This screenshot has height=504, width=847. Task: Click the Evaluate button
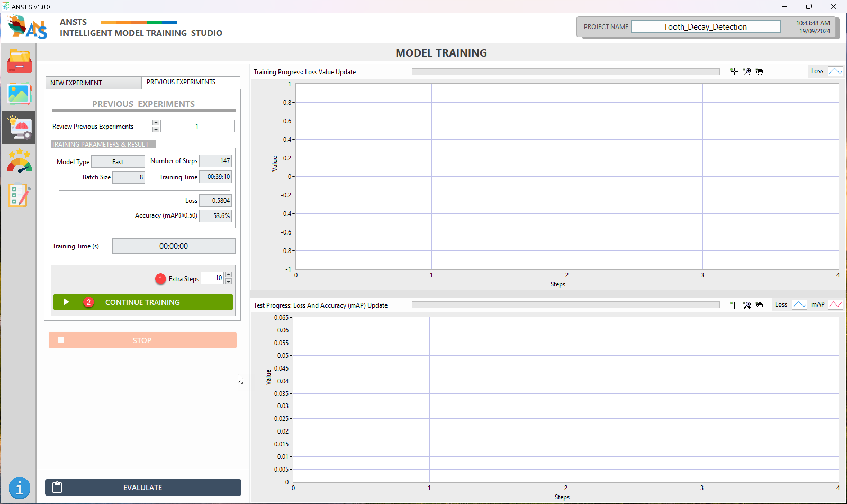pos(143,487)
